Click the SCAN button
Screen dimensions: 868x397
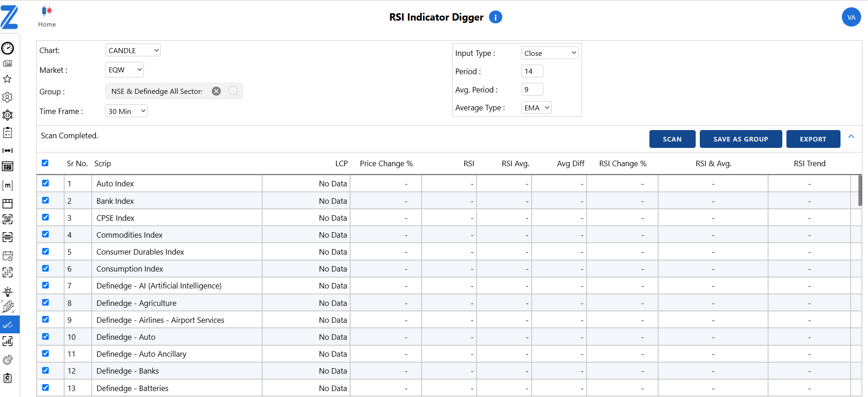click(x=672, y=139)
